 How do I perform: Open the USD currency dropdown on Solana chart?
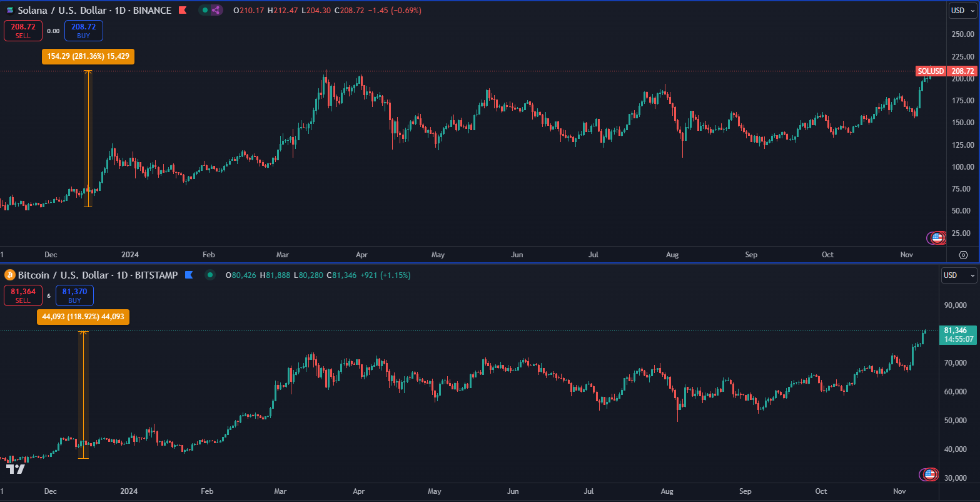(962, 11)
